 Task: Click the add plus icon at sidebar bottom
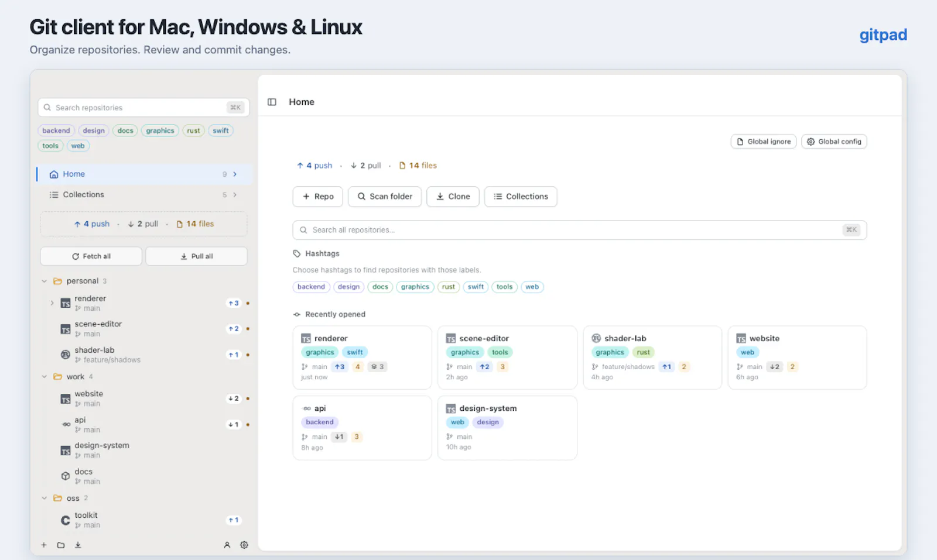[44, 545]
